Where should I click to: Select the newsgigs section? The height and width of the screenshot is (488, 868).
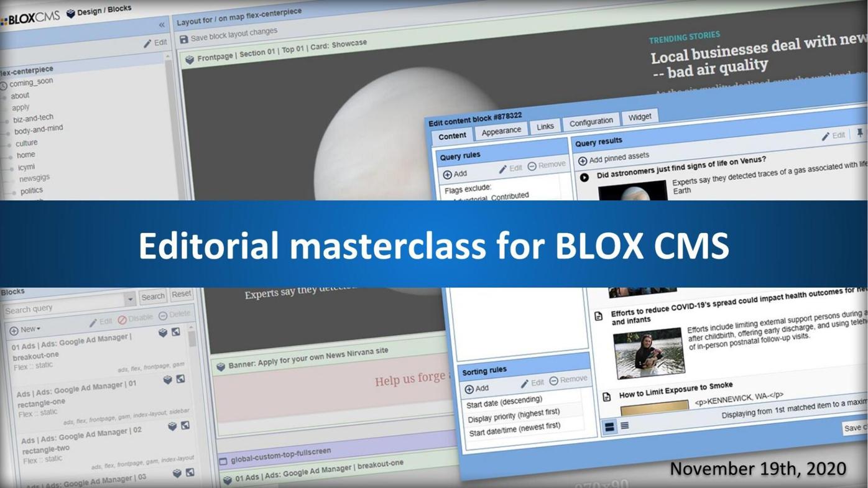[x=34, y=178]
